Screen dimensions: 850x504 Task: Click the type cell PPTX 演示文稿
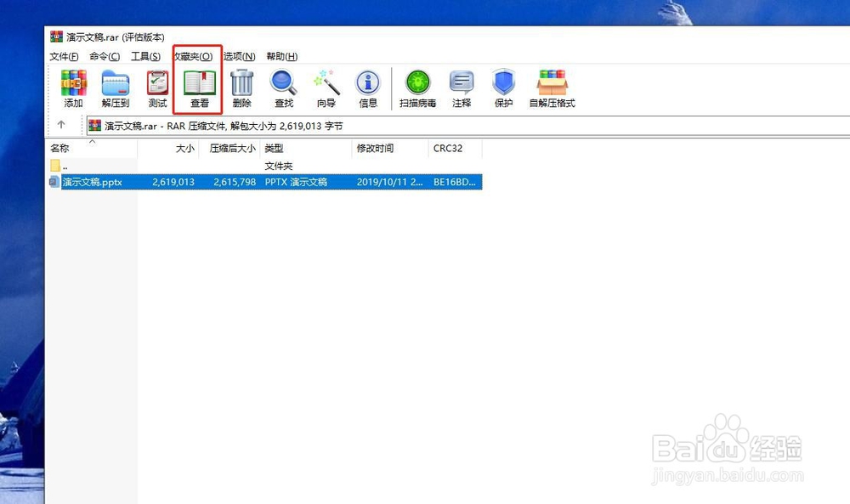[296, 182]
